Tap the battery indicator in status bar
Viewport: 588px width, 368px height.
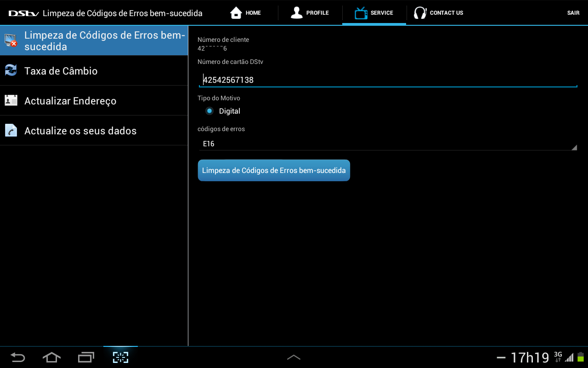coord(581,356)
